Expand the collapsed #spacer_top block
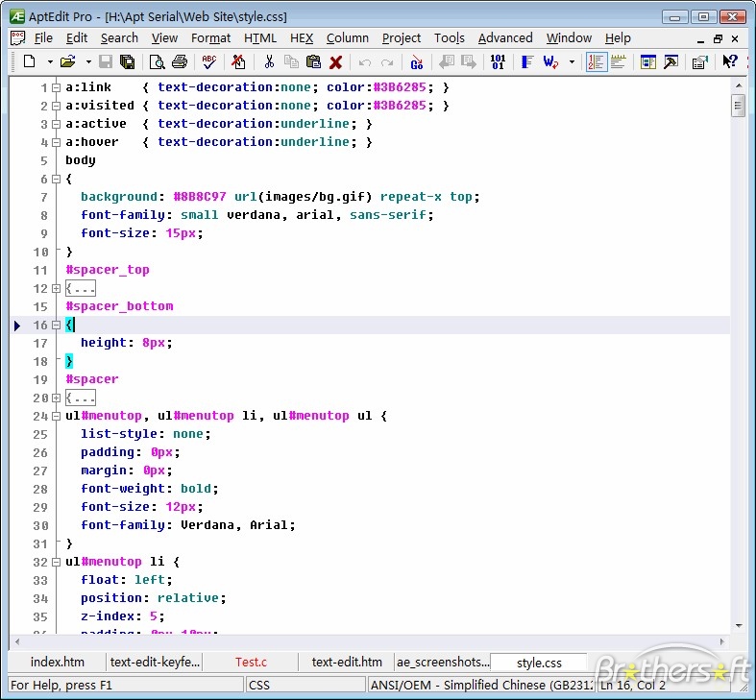This screenshot has width=756, height=700. pyautogui.click(x=56, y=289)
